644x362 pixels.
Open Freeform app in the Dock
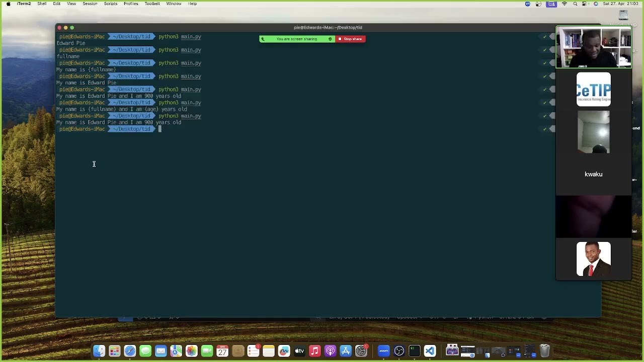pos(284,350)
